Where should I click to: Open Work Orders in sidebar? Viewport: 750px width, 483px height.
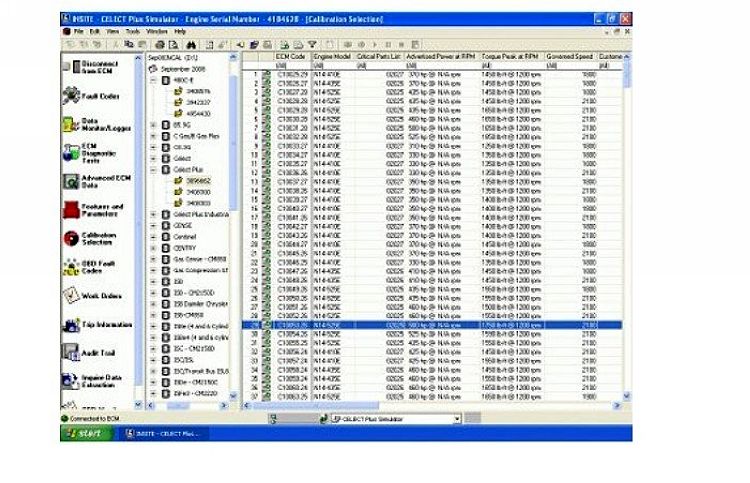click(92, 296)
